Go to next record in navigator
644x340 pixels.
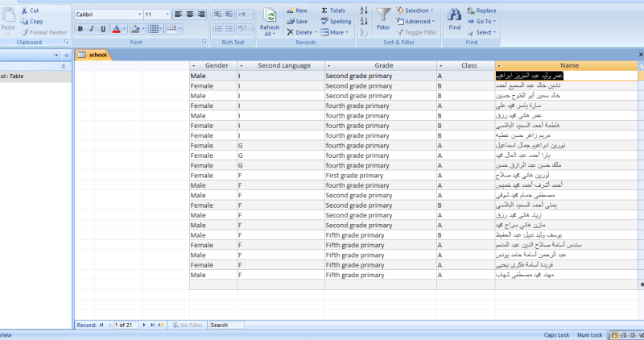tap(144, 325)
